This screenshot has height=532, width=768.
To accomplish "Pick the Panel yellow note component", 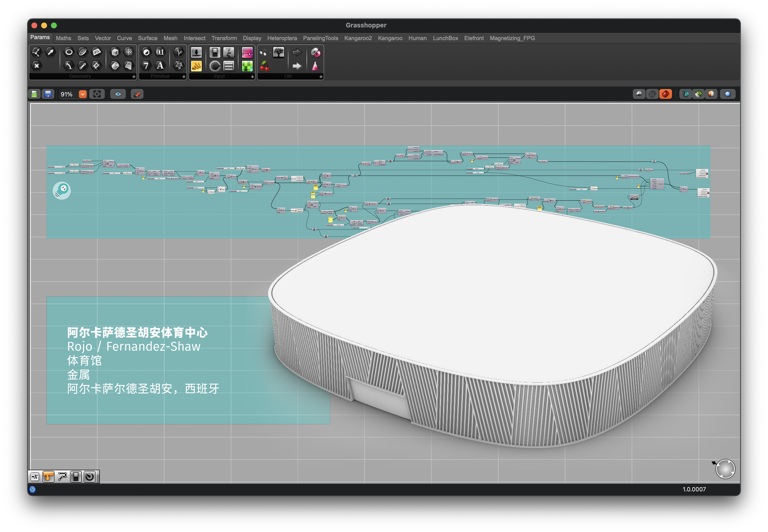I will coord(196,66).
